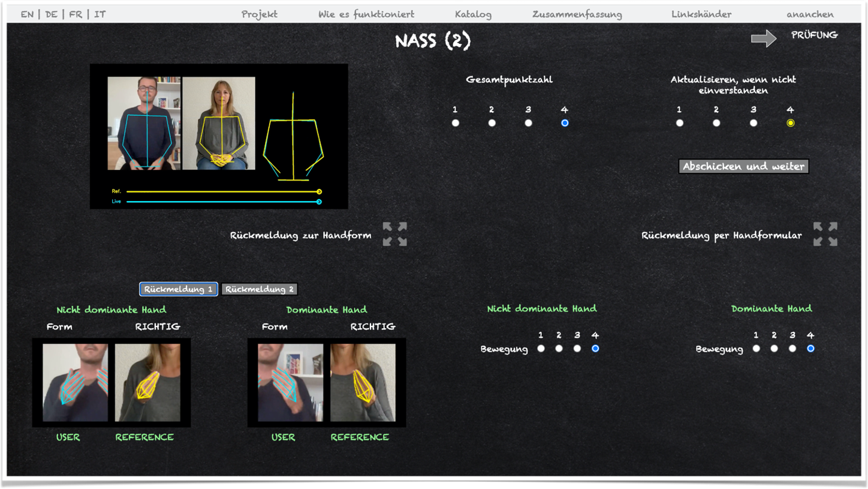Image resolution: width=868 pixels, height=489 pixels.
Task: Open Wie es funktioniert page
Action: coord(366,14)
